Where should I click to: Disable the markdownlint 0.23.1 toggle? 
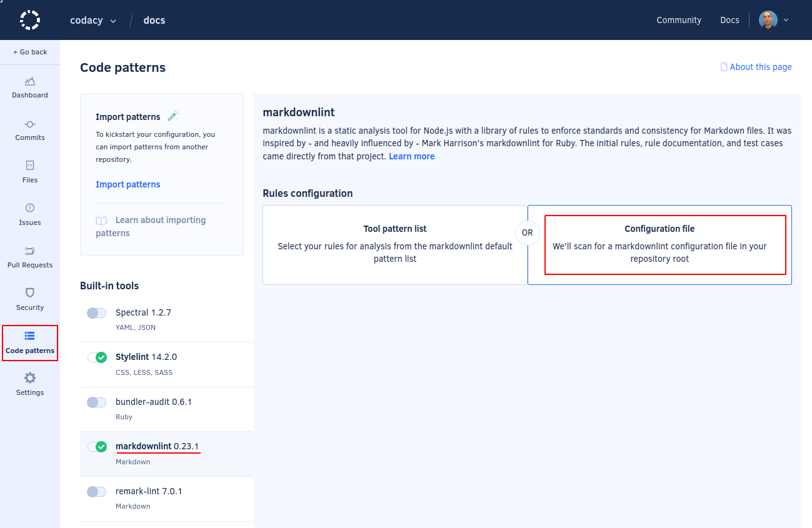[x=96, y=447]
